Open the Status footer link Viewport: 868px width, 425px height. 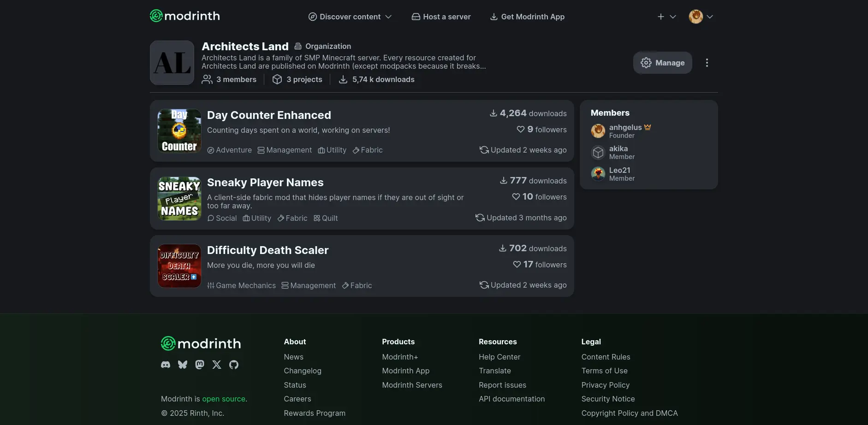(295, 385)
